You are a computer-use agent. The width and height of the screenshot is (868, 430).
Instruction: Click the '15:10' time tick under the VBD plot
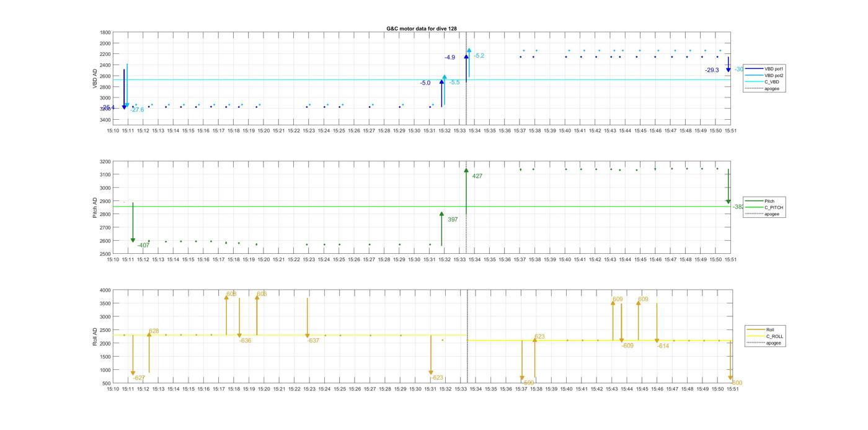pos(113,131)
